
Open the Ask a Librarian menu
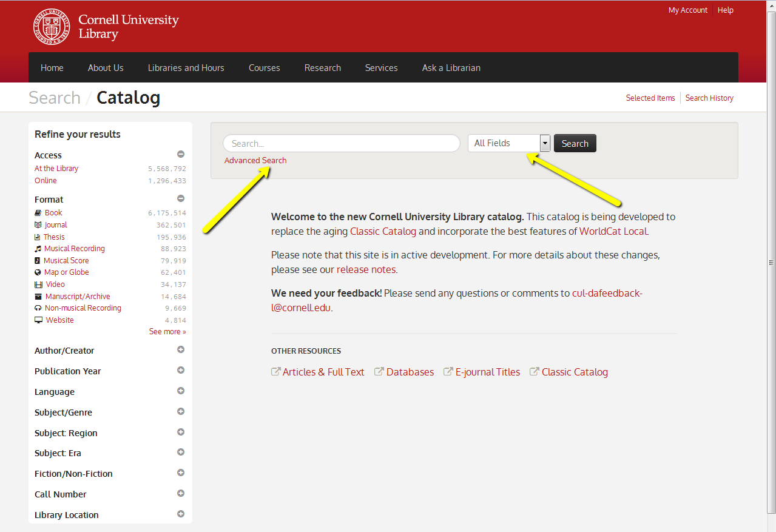pyautogui.click(x=451, y=68)
